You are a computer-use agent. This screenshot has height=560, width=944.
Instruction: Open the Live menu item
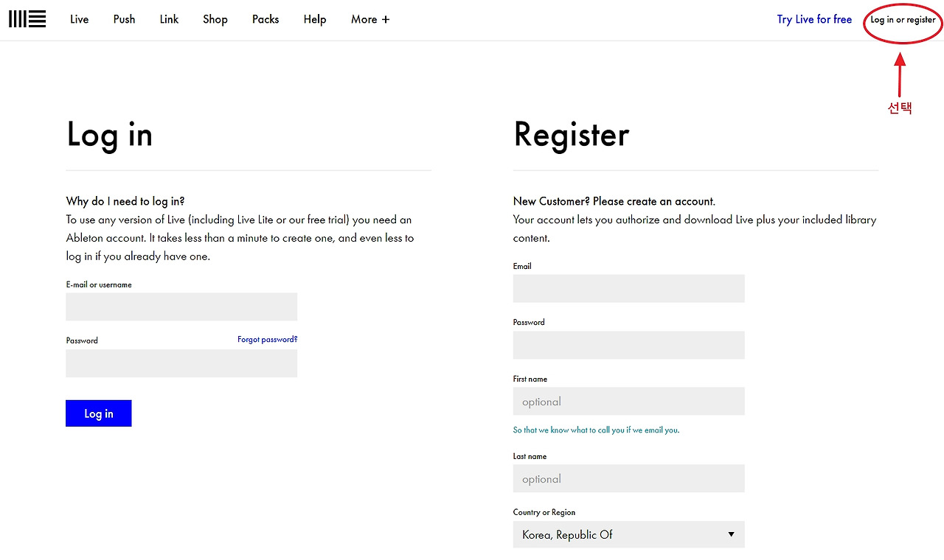[x=79, y=19]
